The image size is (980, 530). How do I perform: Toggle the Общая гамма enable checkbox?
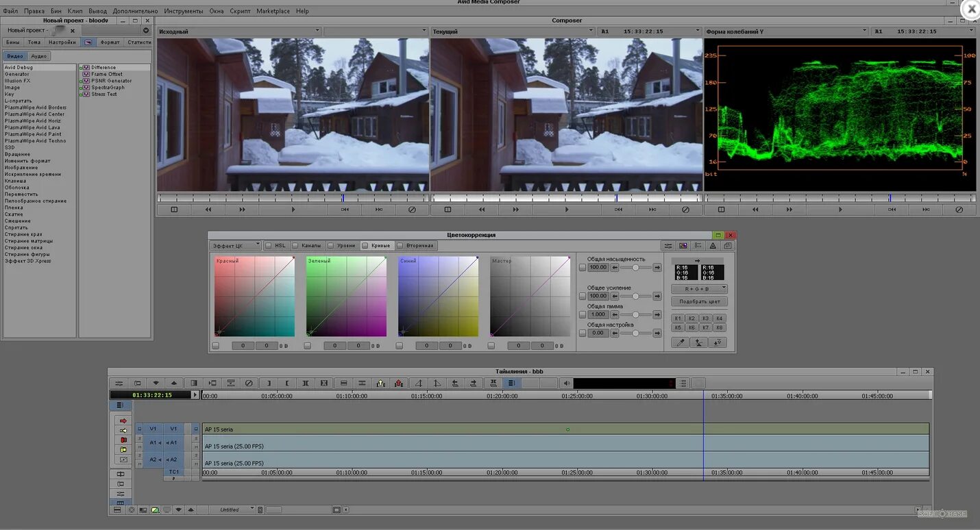point(583,315)
